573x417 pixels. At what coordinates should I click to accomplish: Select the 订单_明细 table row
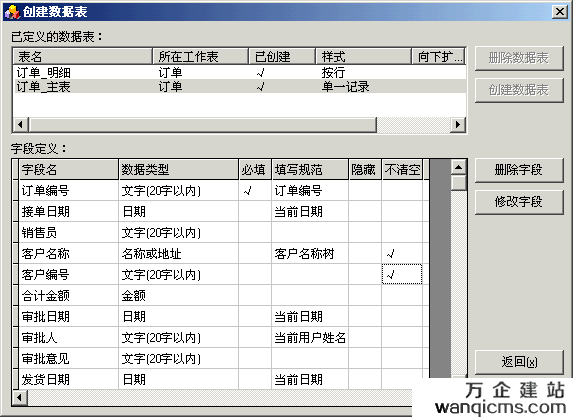click(239, 72)
